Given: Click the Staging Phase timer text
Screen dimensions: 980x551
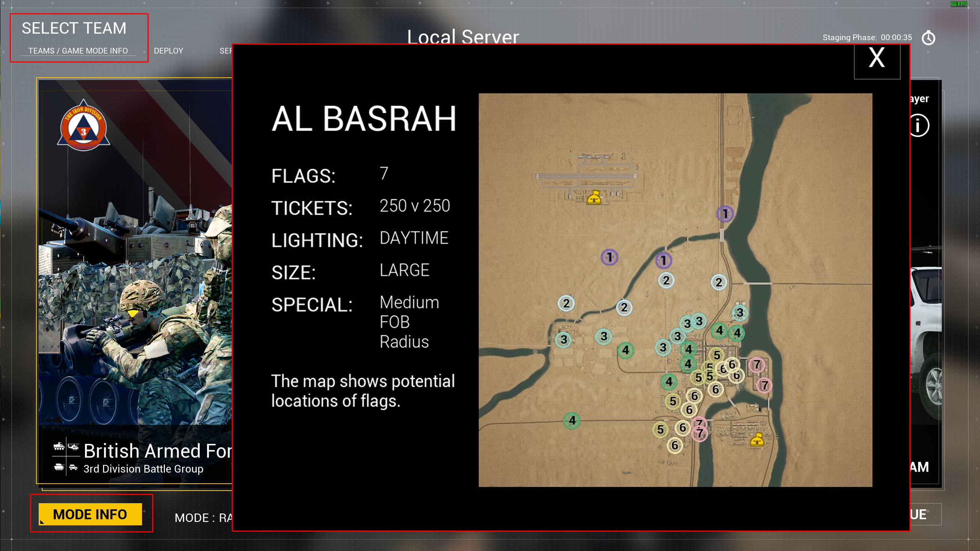Looking at the screenshot, I should [x=867, y=37].
